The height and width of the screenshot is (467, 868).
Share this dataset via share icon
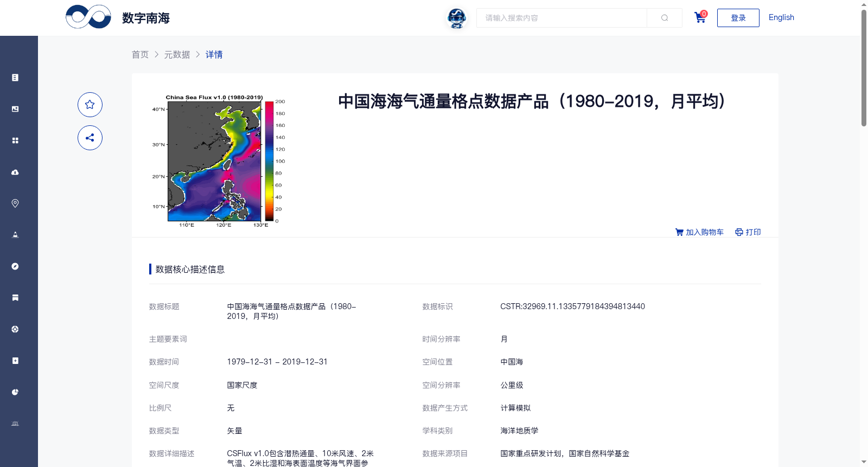(x=90, y=138)
